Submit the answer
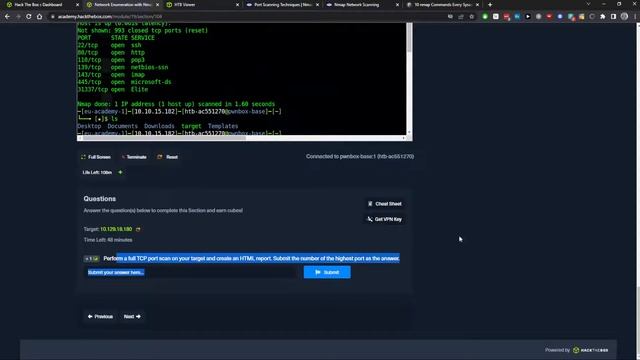Screen dimensions: 640x360 tap(327, 272)
